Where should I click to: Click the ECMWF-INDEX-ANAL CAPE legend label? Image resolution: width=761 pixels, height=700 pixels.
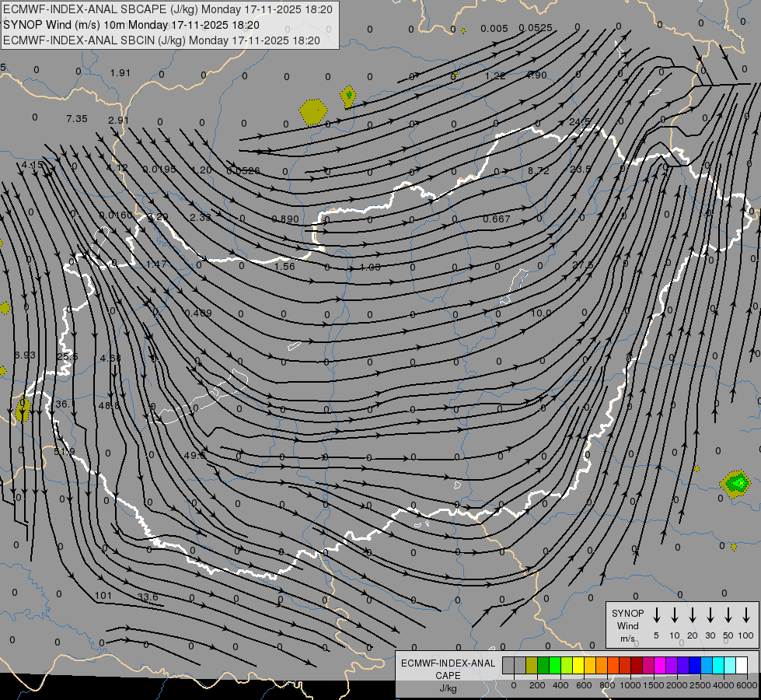tap(448, 669)
